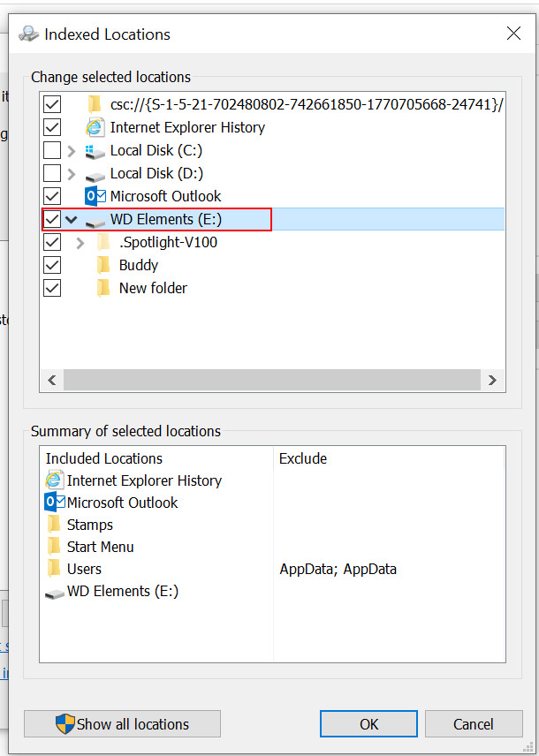Uncheck the Buddy folder checkbox
The width and height of the screenshot is (539, 756).
point(52,265)
